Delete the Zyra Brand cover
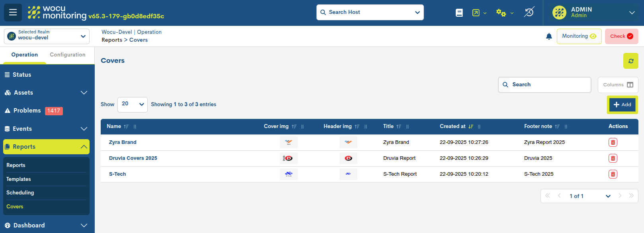 613,142
